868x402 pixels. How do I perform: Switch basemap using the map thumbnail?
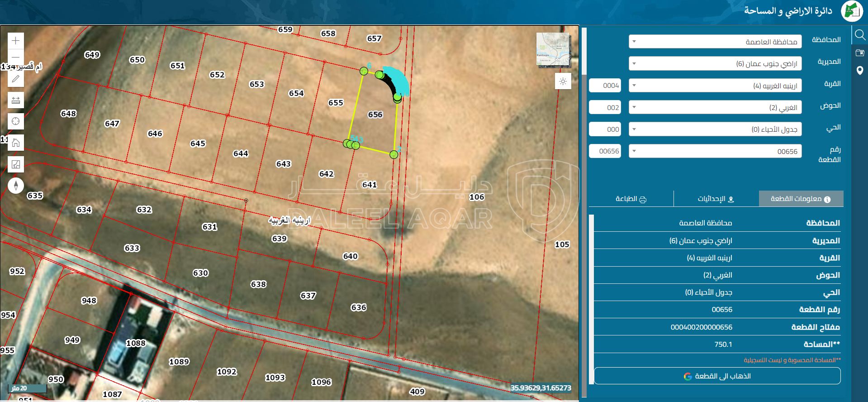point(552,49)
